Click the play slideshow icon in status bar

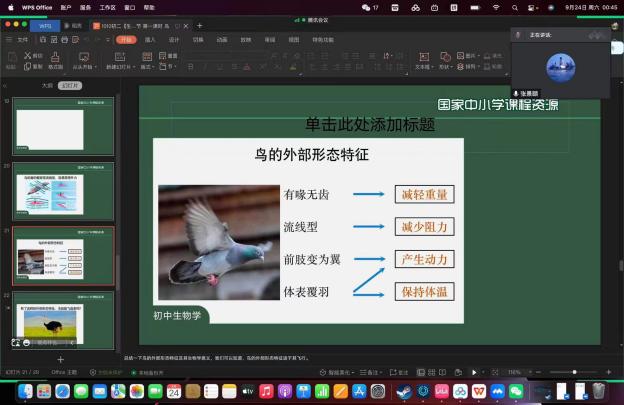point(474,372)
